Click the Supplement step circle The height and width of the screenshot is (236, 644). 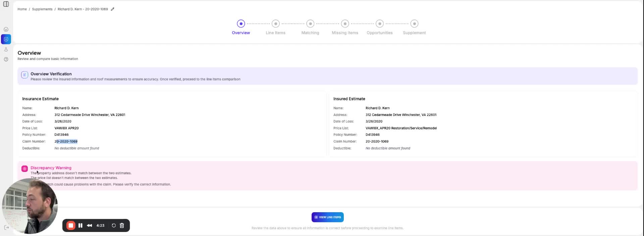click(414, 23)
